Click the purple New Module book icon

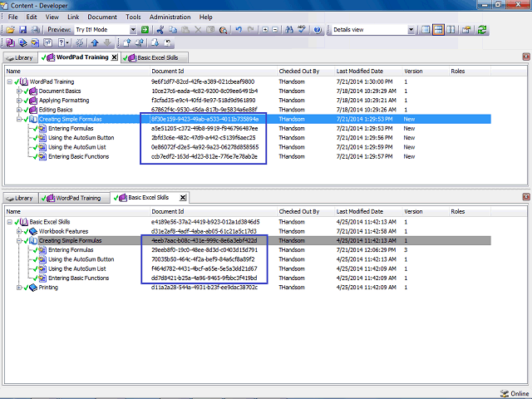click(x=10, y=42)
